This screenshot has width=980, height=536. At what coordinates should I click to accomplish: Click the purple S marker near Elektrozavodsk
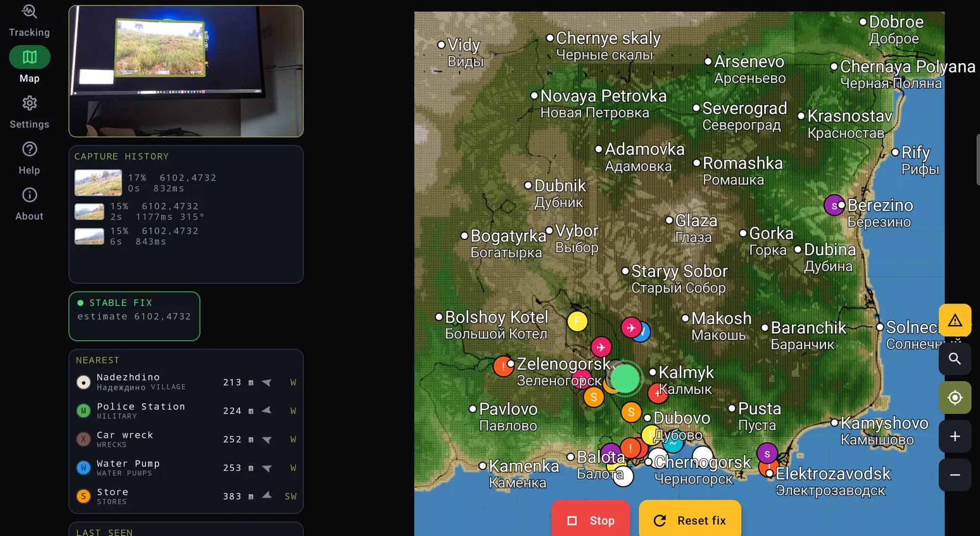coord(767,454)
